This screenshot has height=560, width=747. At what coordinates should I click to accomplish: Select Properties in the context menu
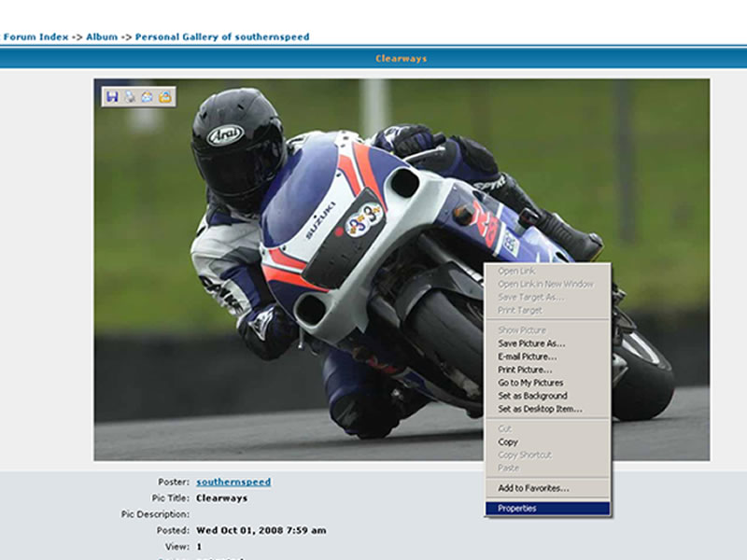[517, 509]
